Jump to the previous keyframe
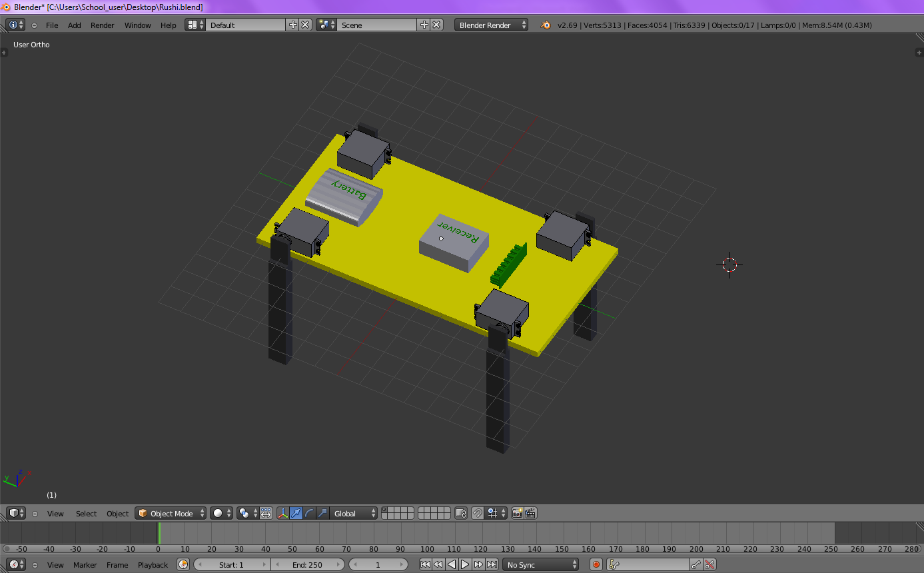The height and width of the screenshot is (573, 924). click(x=438, y=564)
